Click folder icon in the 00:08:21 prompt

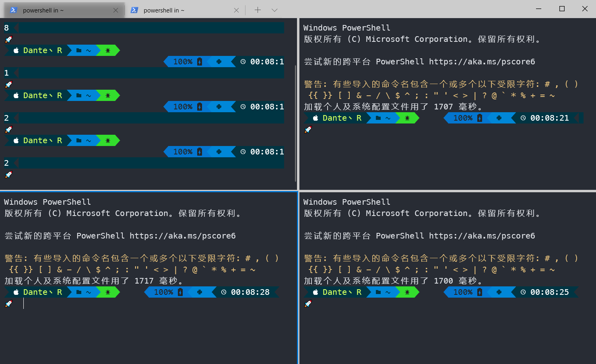tap(378, 118)
